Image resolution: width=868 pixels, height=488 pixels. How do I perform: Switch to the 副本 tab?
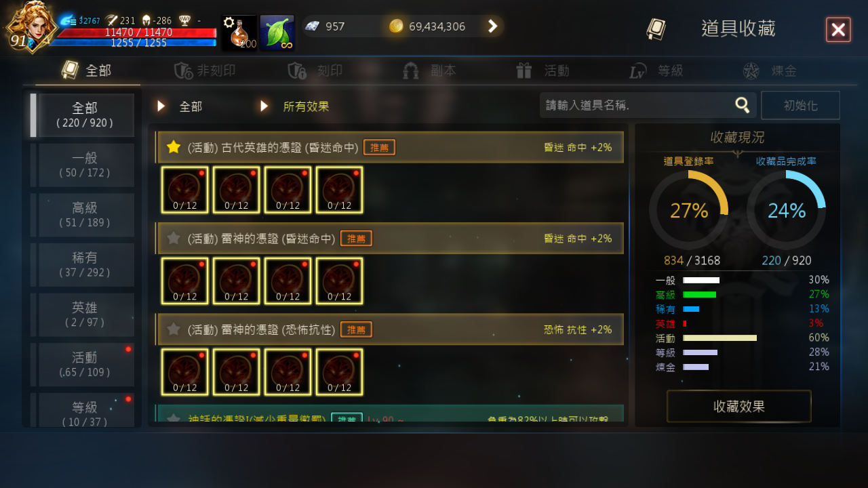pyautogui.click(x=429, y=70)
